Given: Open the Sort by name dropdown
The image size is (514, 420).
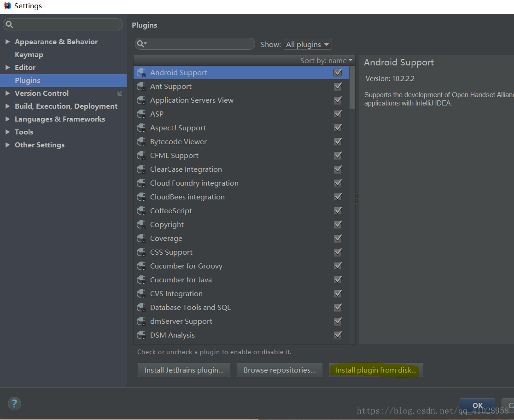Looking at the screenshot, I should point(326,61).
